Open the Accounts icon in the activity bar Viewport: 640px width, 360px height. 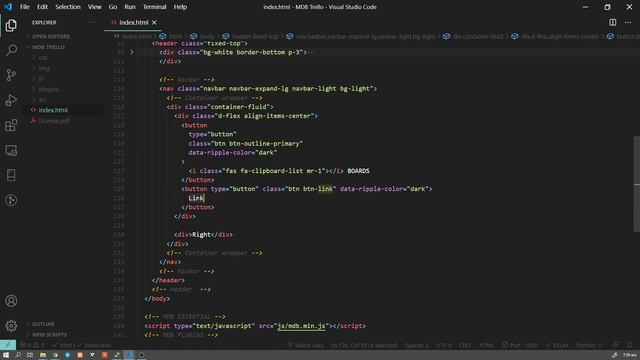tap(11, 301)
